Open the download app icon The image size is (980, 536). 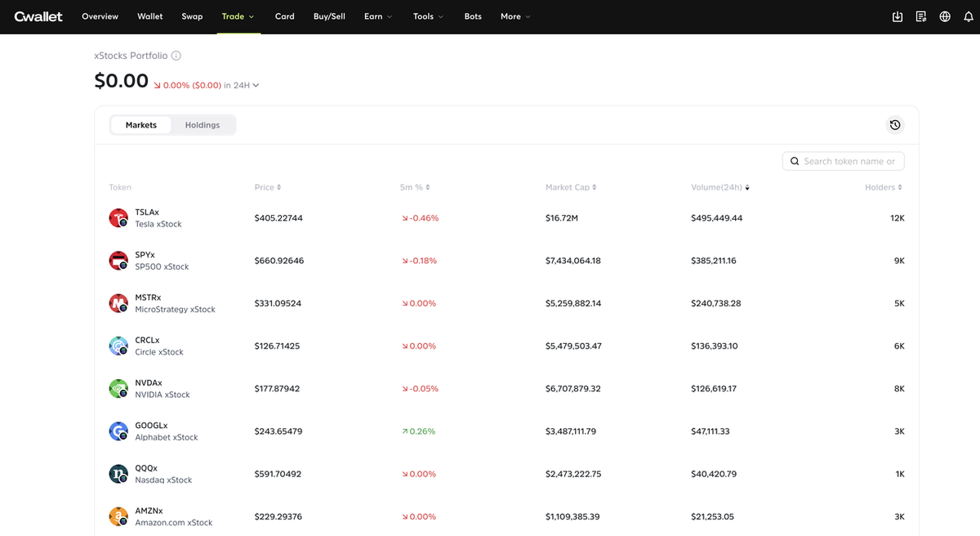click(898, 16)
